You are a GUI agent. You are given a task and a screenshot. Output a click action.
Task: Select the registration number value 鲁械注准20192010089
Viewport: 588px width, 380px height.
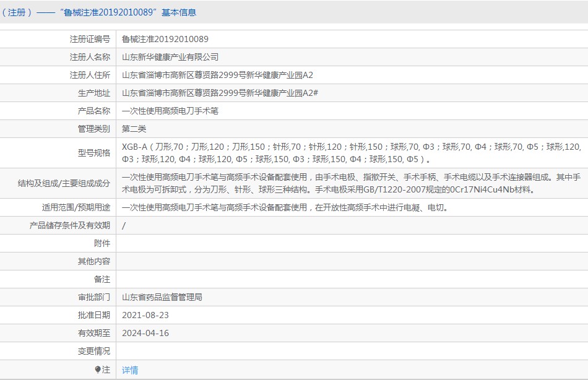coord(165,39)
